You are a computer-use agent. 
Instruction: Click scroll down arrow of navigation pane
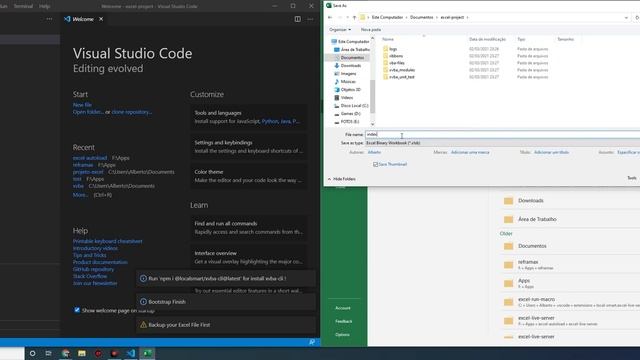(x=372, y=124)
